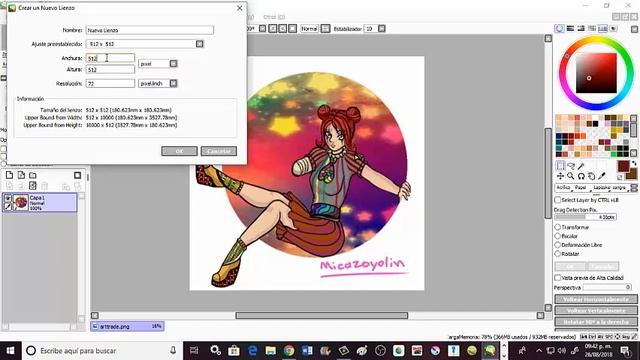Click the background brown color swatch

pos(632,175)
